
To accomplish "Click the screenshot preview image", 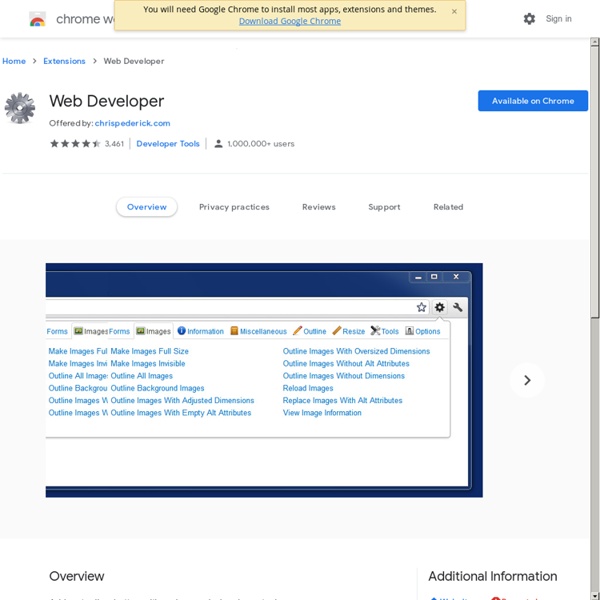I will pos(264,380).
